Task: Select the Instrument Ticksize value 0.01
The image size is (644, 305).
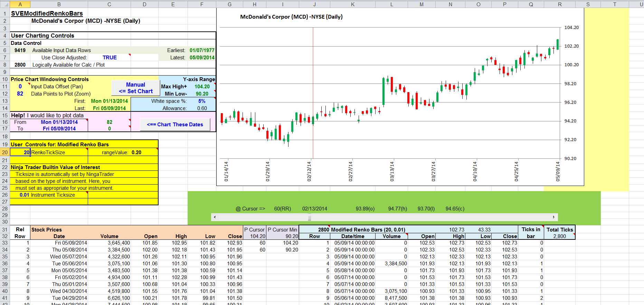Action: point(20,195)
